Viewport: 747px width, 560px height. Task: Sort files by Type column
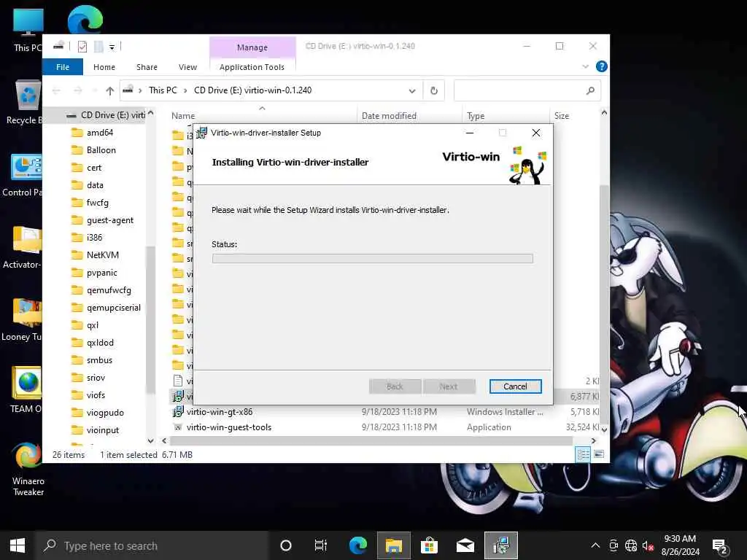click(476, 116)
